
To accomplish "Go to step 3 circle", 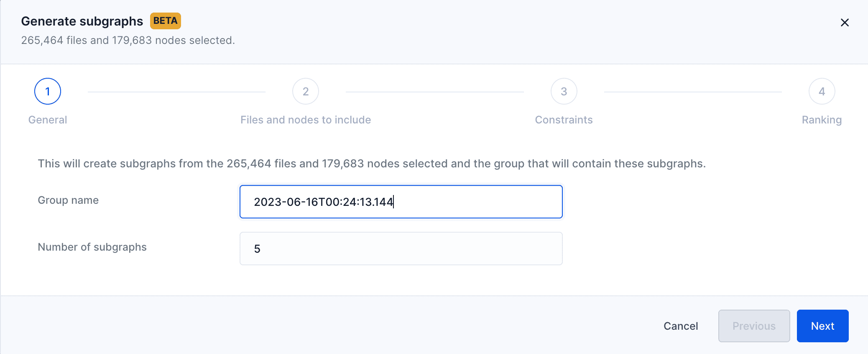I will (x=564, y=91).
